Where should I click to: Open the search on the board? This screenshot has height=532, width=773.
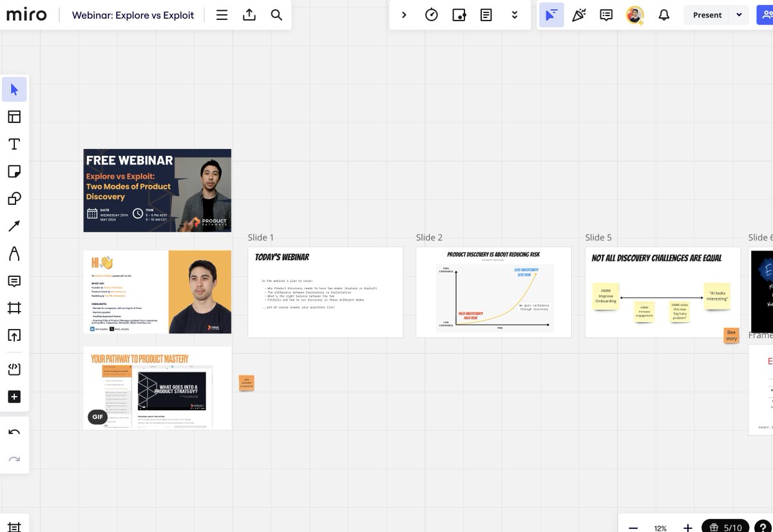point(276,14)
